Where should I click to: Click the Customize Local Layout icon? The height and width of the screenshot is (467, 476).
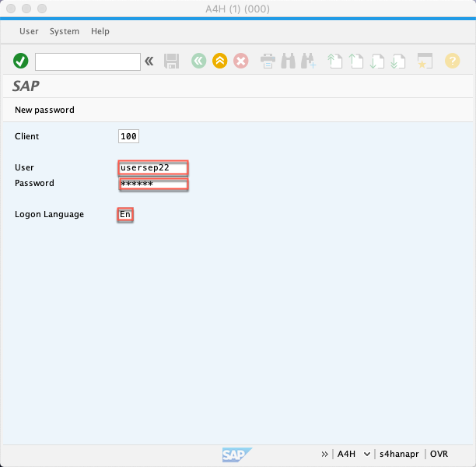click(x=425, y=61)
